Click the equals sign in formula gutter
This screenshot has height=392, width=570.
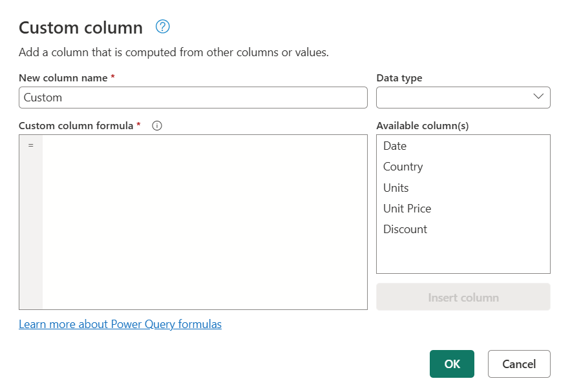click(x=30, y=145)
